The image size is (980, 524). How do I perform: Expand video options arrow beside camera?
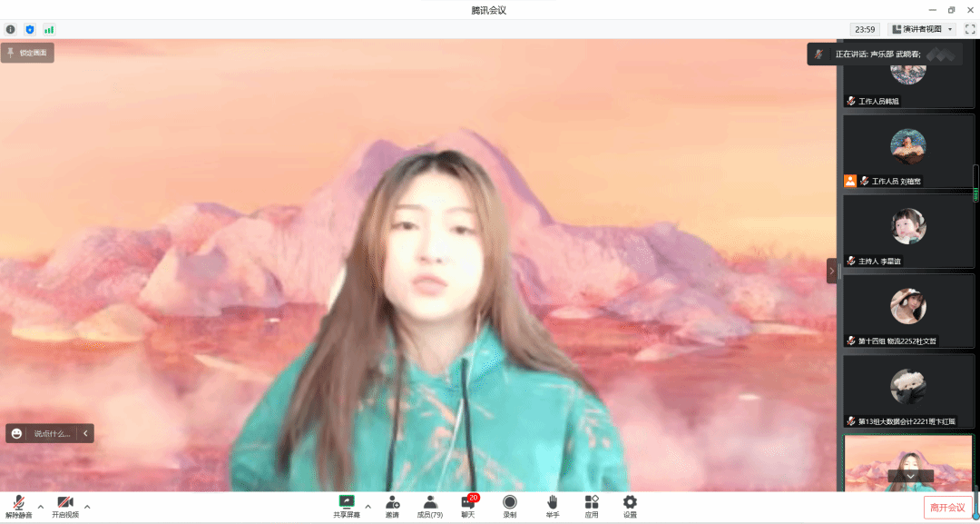87,506
